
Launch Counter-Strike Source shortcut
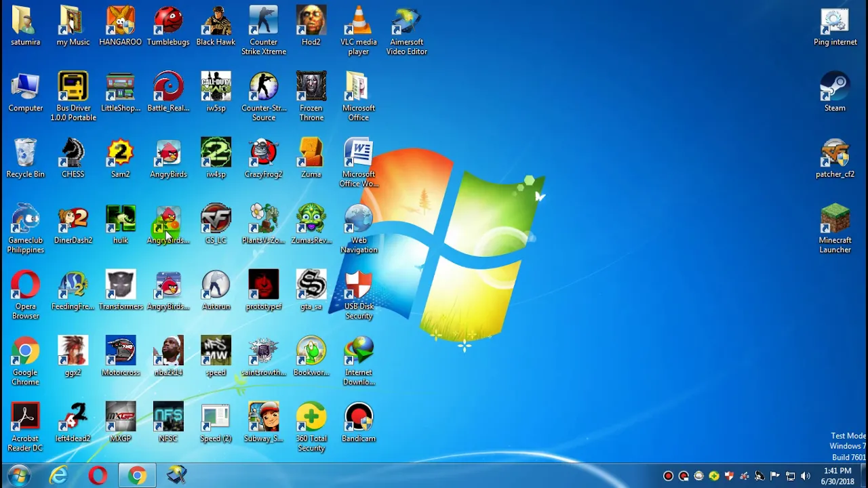tap(264, 97)
